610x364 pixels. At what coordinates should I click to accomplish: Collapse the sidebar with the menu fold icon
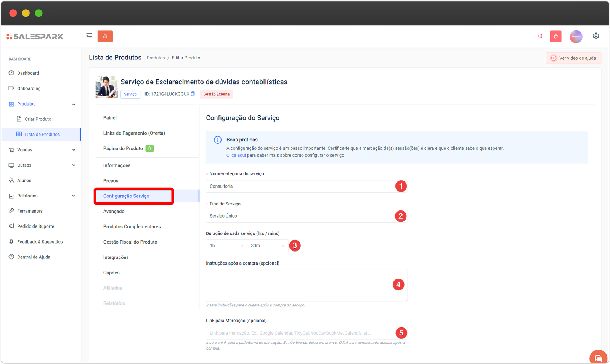coord(89,36)
